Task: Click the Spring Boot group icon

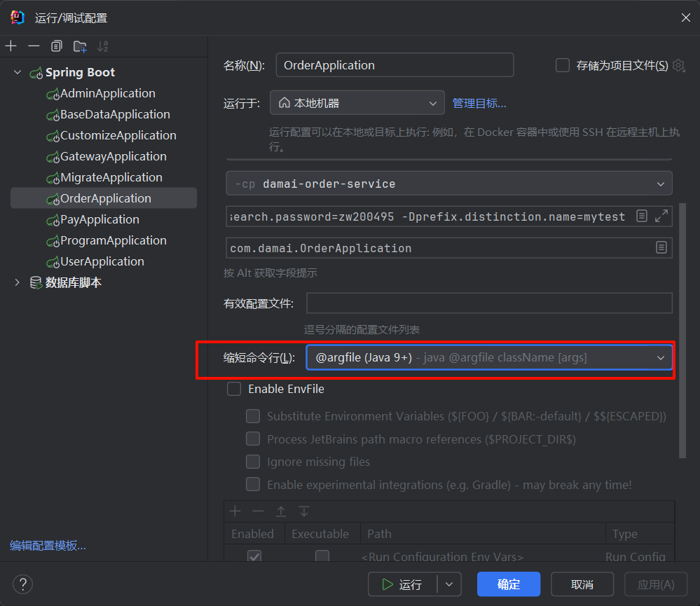Action: point(36,73)
